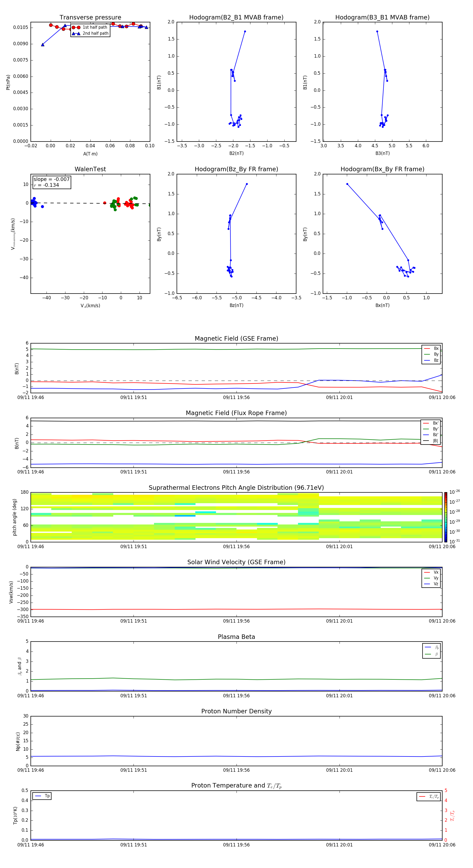Click the 'WalenTest' plot title
Image resolution: width=473 pixels, height=868 pixels.
(90, 169)
